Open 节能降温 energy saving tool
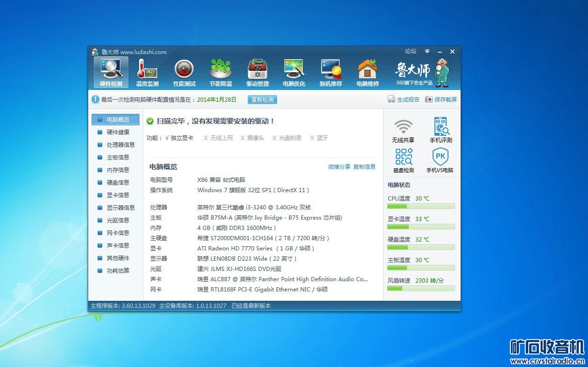The width and height of the screenshot is (588, 367). 221,73
